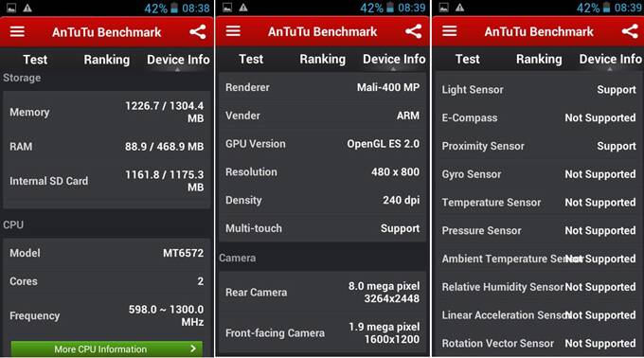The width and height of the screenshot is (644, 358).
Task: Tap picture notification icon in middle status bar
Action: click(227, 8)
